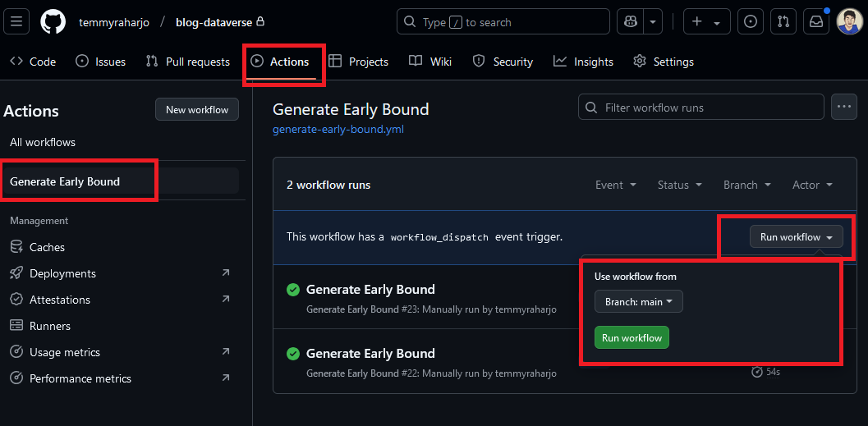Switch to the Issues tab

click(x=100, y=62)
